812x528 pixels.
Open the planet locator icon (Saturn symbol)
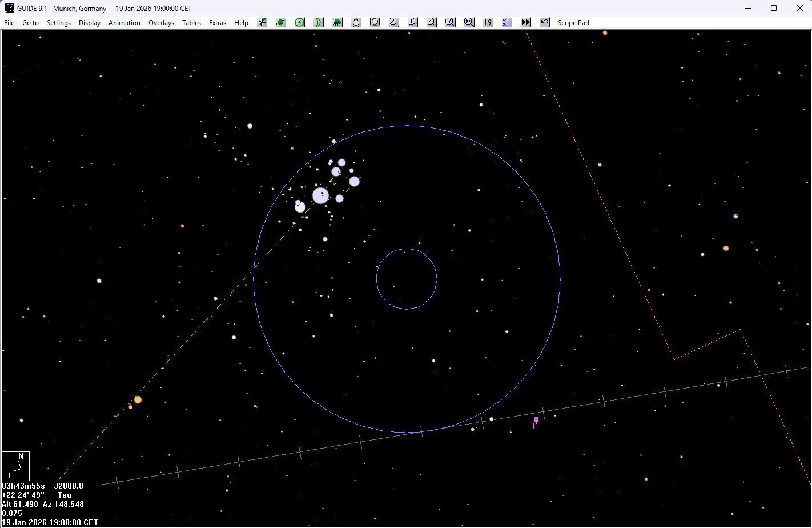[280, 22]
